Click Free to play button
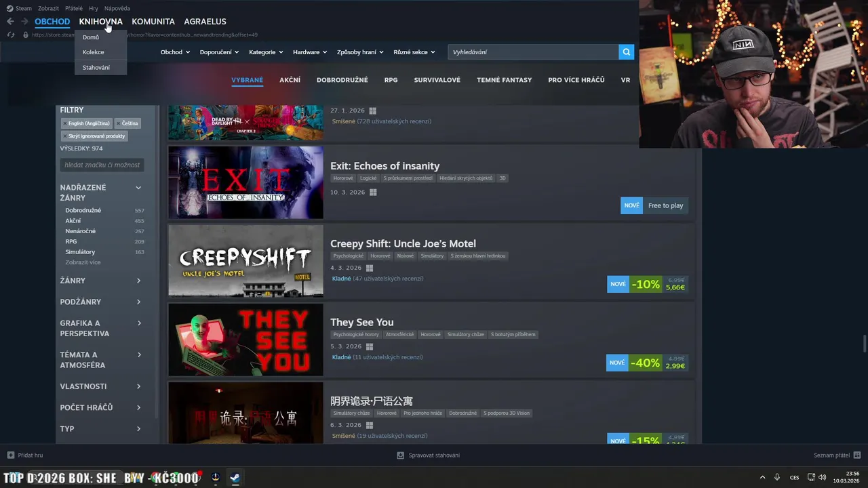The image size is (868, 488). coord(665,205)
